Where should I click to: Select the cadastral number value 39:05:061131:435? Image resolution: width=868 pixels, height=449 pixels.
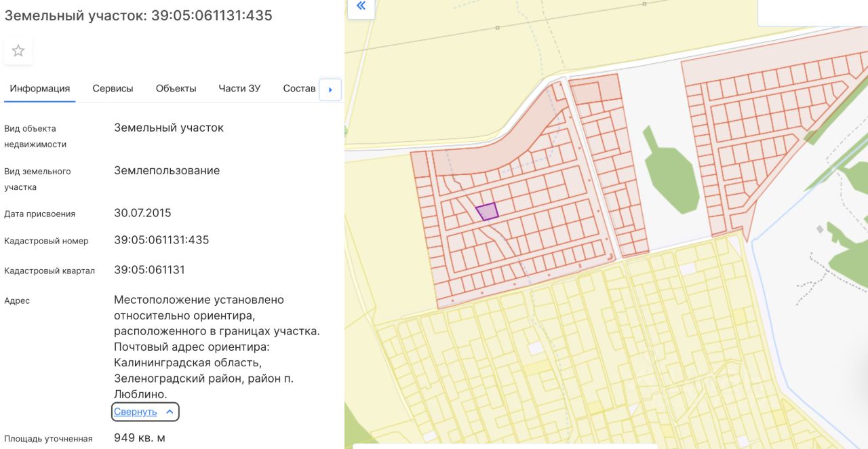(161, 240)
